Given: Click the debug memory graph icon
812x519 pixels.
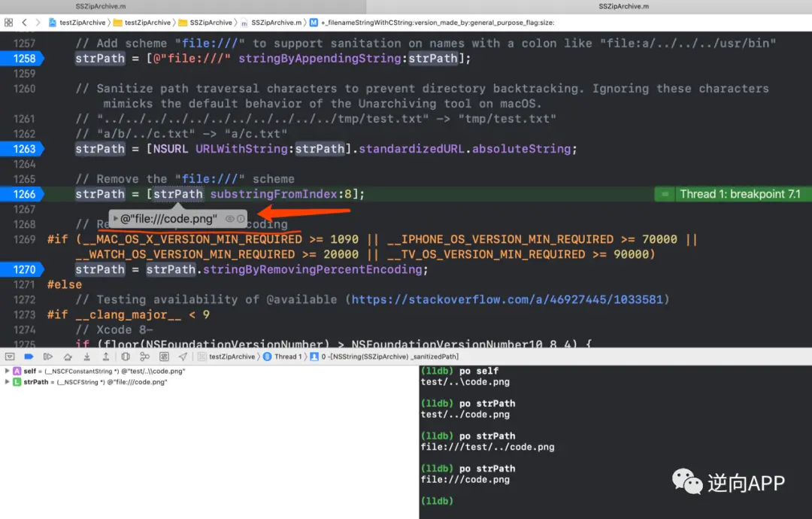Looking at the screenshot, I should click(x=144, y=357).
